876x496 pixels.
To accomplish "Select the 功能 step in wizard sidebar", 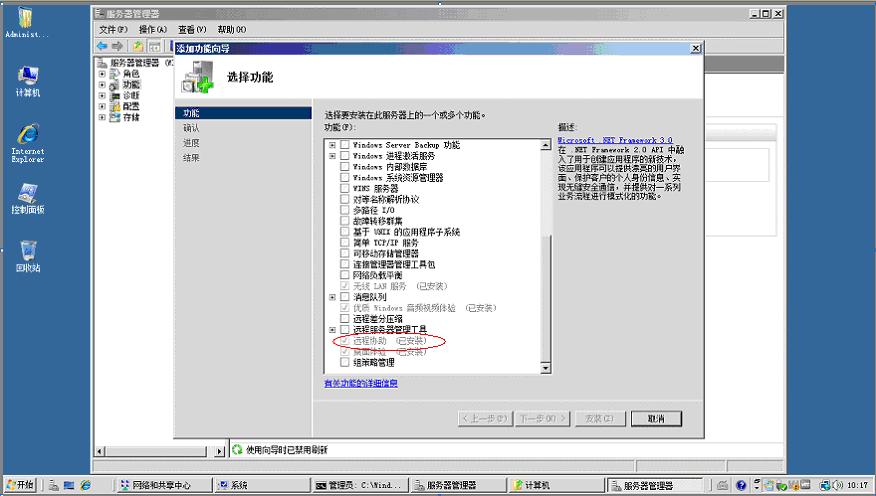I will (x=243, y=113).
